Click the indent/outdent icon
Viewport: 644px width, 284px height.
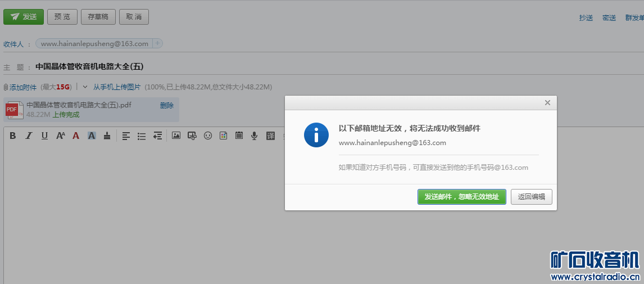157,136
